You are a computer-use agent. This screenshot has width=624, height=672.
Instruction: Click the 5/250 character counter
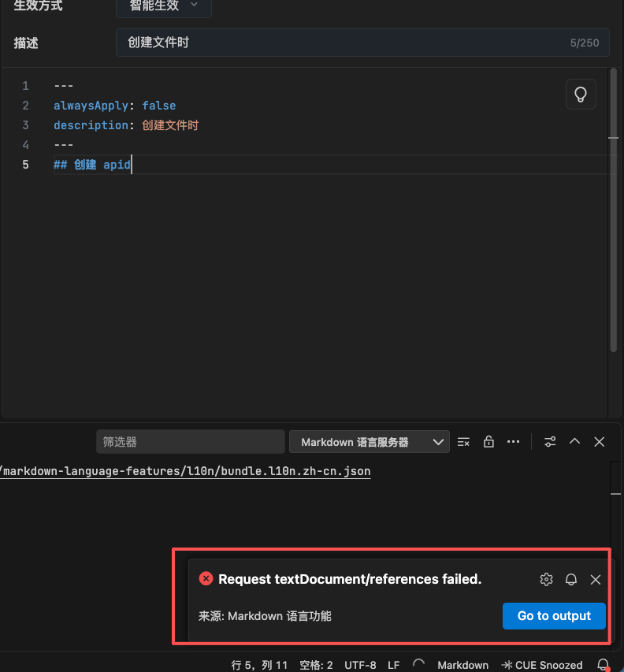tap(584, 43)
